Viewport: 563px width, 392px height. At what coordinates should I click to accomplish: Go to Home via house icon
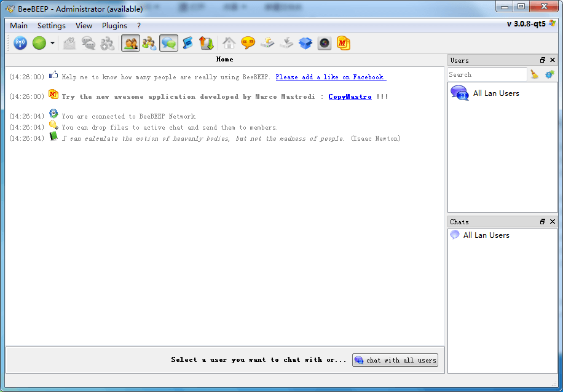229,43
